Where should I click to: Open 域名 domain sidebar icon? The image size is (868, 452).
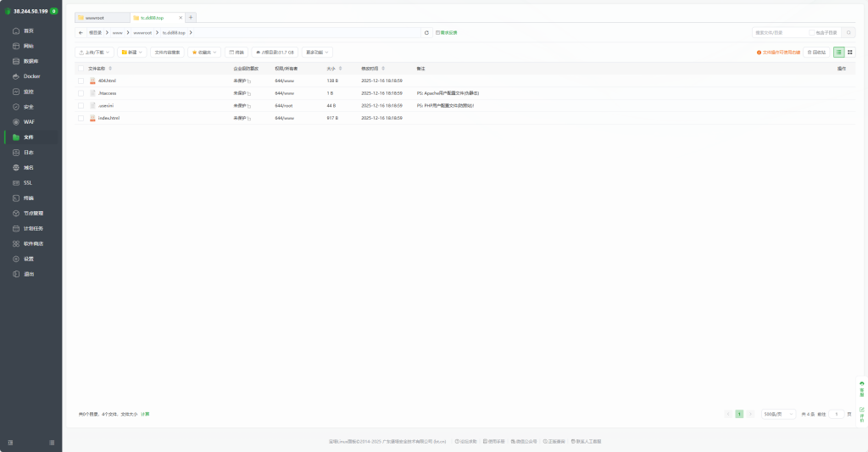pos(16,167)
